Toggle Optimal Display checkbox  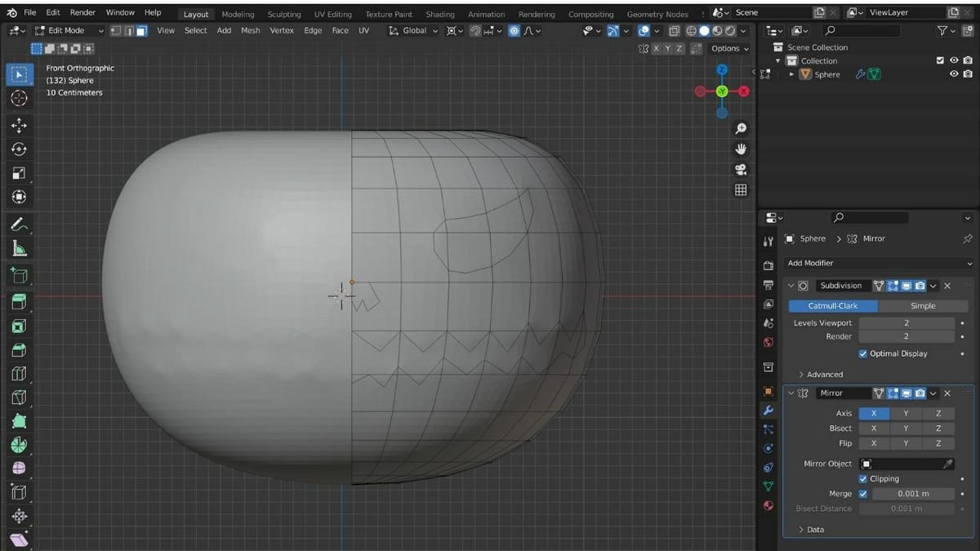click(x=862, y=353)
